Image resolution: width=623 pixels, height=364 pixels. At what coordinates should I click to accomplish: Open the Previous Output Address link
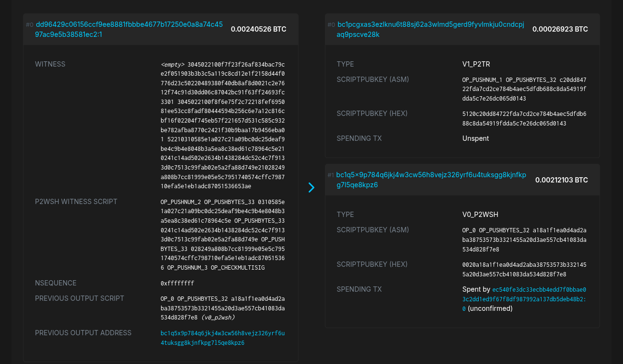[x=223, y=338]
